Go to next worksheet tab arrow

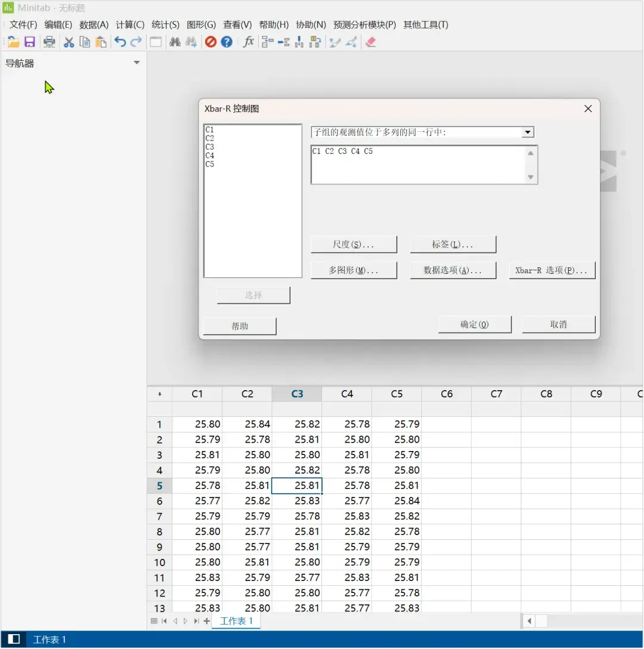(x=185, y=621)
